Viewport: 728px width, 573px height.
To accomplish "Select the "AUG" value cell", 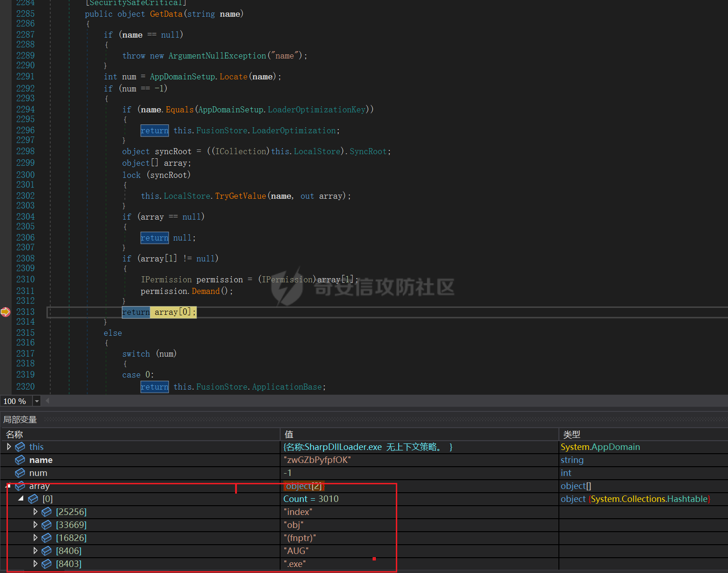I will (296, 551).
